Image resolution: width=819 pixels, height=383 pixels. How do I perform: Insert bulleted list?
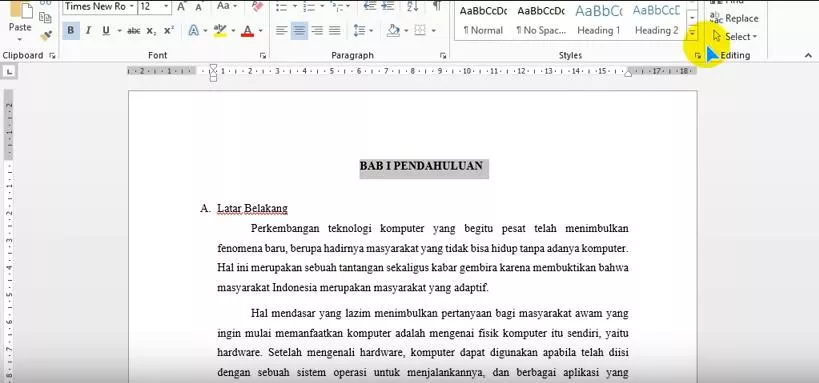(x=282, y=6)
